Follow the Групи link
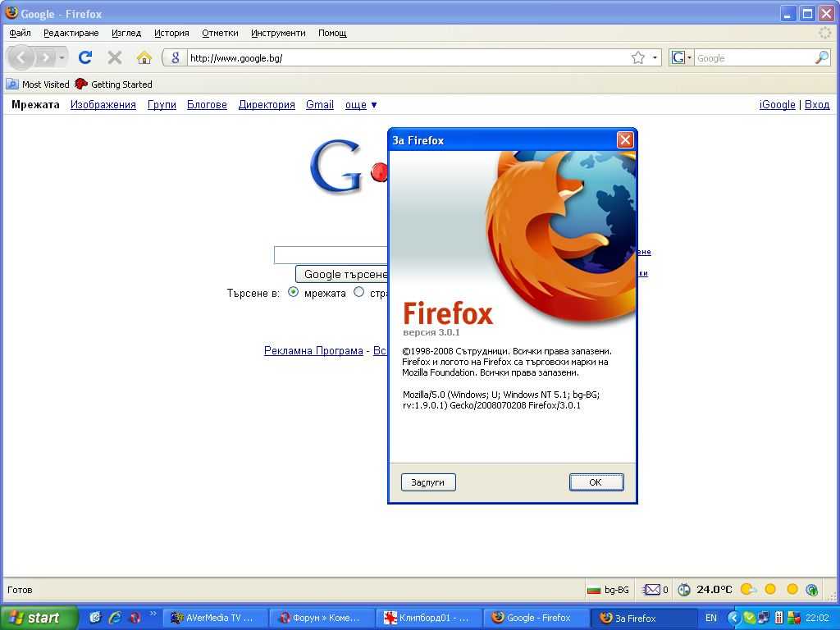The image size is (840, 630). click(x=162, y=104)
